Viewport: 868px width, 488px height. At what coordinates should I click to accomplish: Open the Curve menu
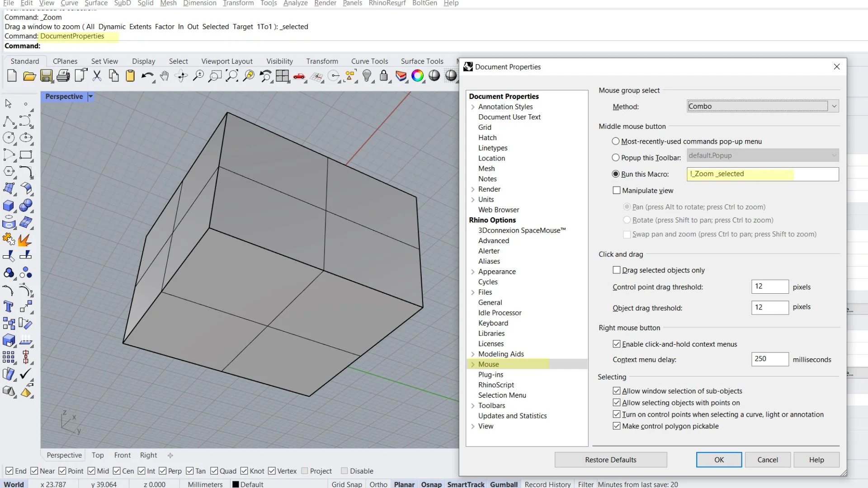(69, 3)
